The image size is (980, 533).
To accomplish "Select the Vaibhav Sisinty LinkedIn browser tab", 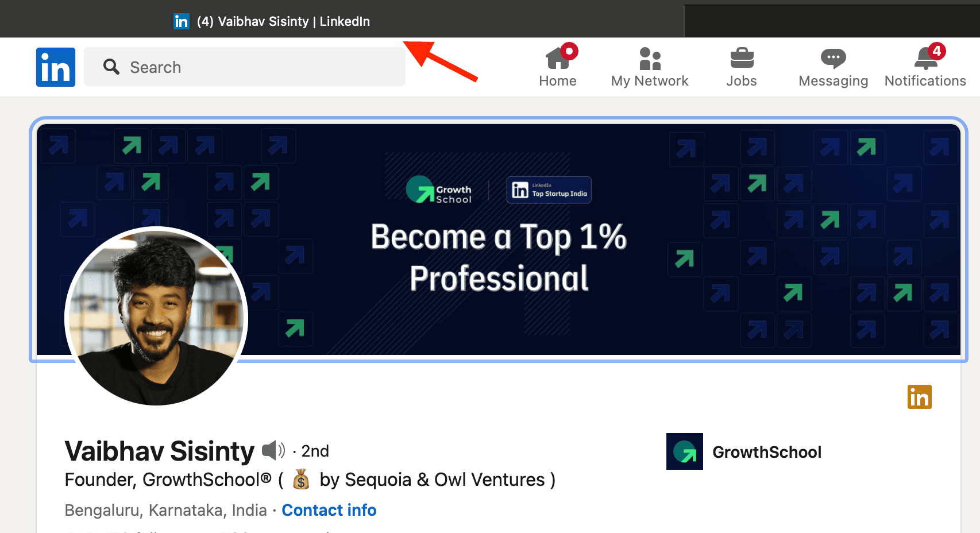I will pos(272,21).
